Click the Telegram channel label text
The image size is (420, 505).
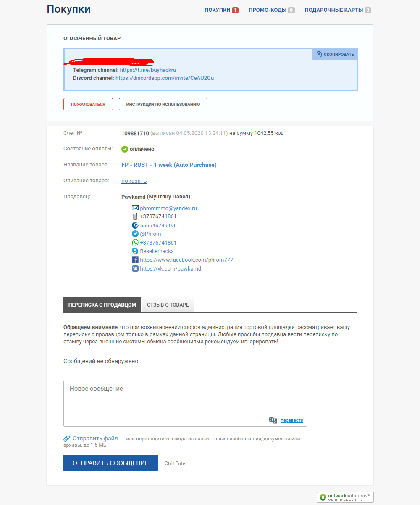click(96, 70)
